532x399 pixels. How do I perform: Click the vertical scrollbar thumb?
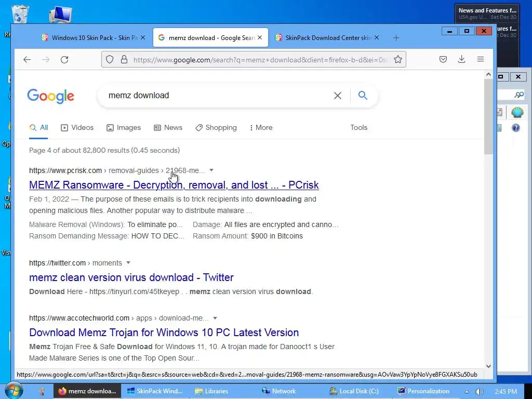(x=488, y=117)
